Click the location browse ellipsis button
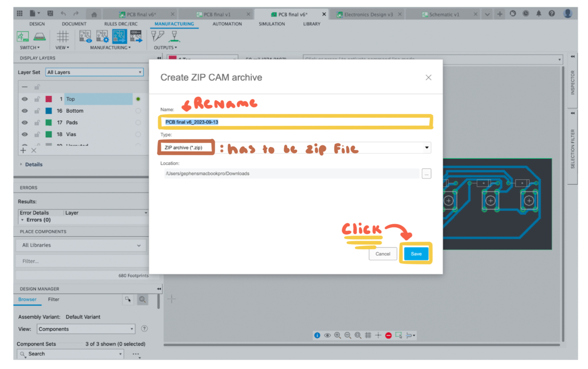The image size is (588, 369). 426,174
